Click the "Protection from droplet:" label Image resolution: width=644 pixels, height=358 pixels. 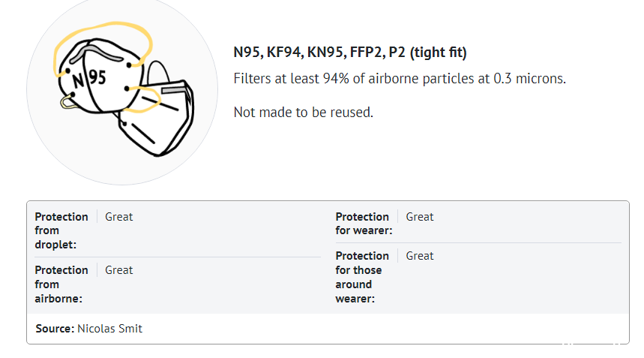[x=61, y=230]
